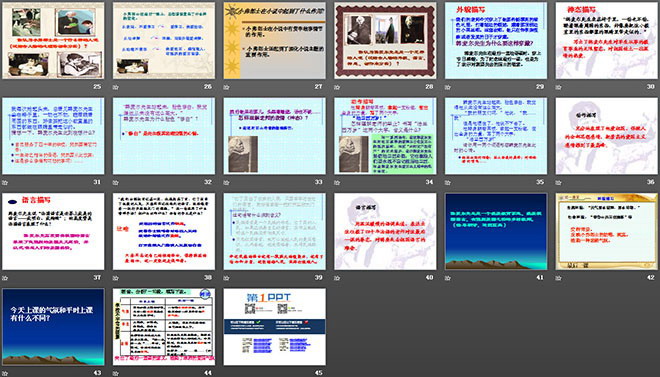This screenshot has height=377, width=660.
Task: Click the animation star icon under slide 33
Action: coord(226,183)
